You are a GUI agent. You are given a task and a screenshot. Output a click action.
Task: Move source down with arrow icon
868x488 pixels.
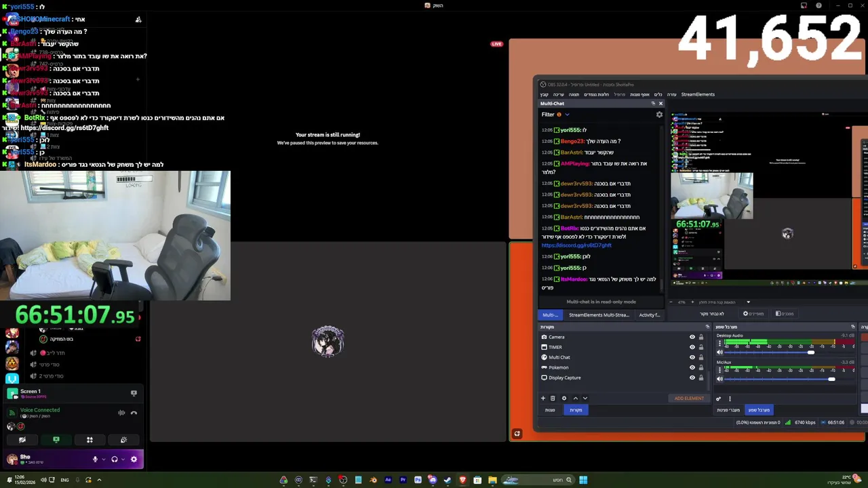coord(585,399)
